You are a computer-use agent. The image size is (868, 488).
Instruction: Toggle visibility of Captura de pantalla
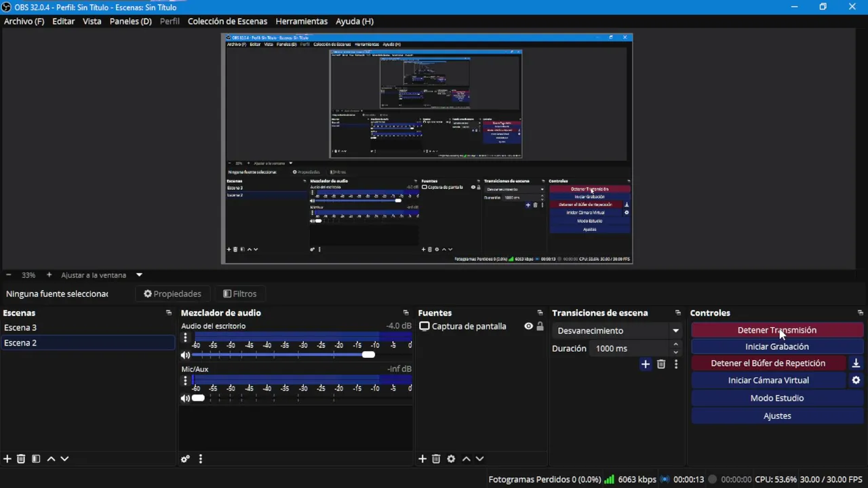click(528, 326)
